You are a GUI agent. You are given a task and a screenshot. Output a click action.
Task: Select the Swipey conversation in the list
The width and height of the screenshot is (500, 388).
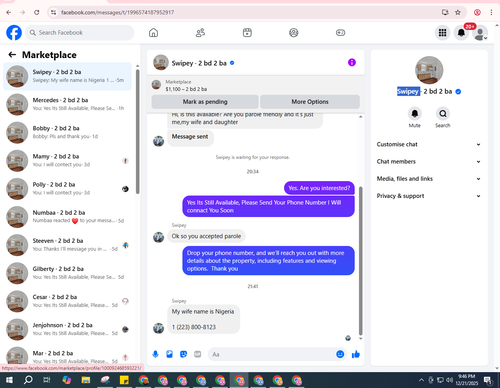tap(68, 76)
